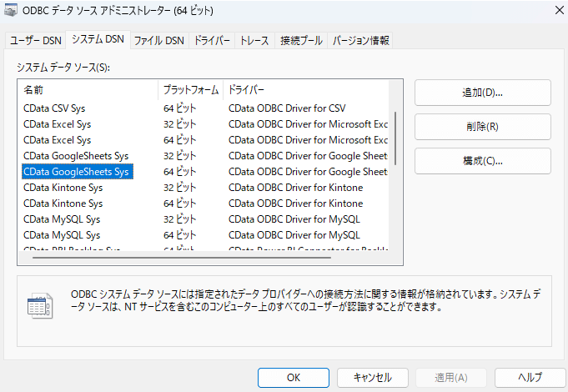Switch to the ユーザー DSN tab

(x=36, y=40)
